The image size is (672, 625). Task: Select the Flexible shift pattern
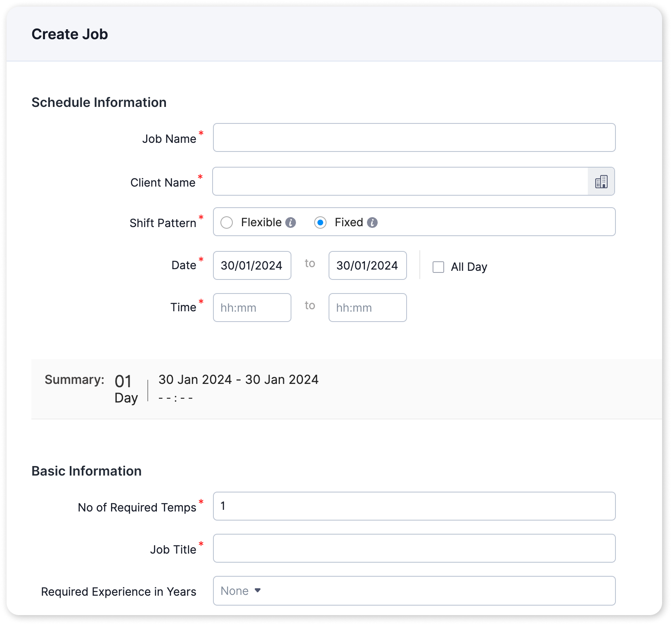pos(227,223)
